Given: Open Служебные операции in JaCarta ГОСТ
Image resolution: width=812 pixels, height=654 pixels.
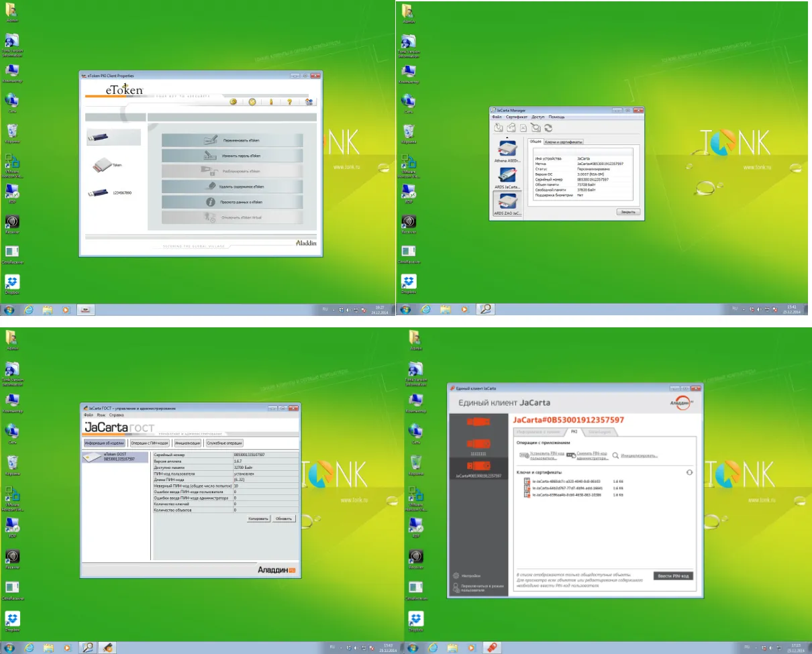Looking at the screenshot, I should pos(224,443).
